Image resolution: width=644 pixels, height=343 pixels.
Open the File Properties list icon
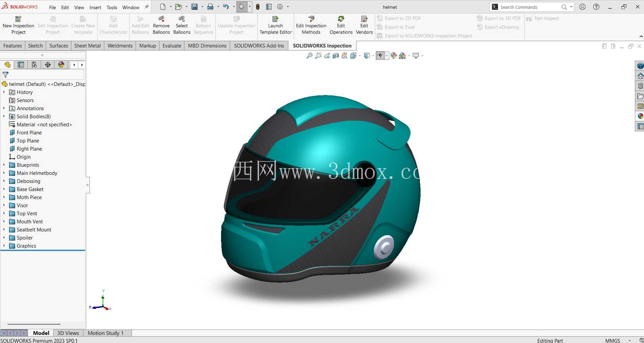(x=269, y=7)
